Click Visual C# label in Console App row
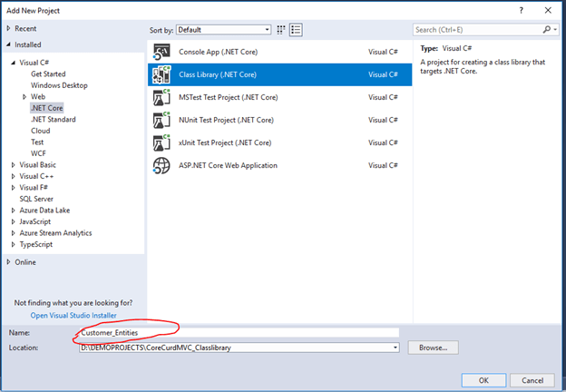 [383, 52]
